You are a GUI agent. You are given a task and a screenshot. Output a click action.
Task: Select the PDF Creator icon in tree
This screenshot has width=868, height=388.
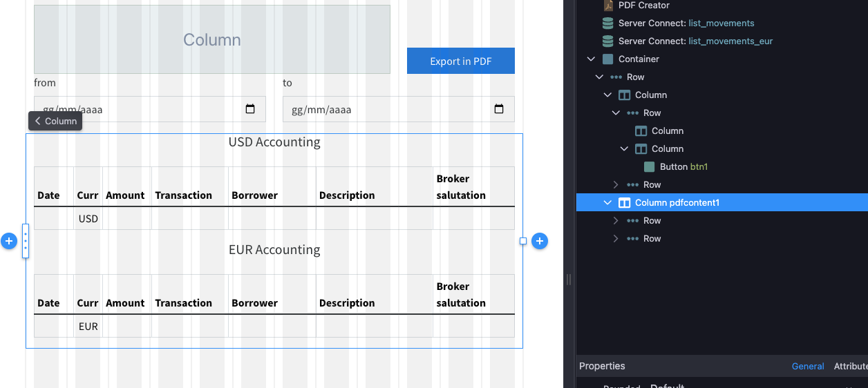click(608, 6)
